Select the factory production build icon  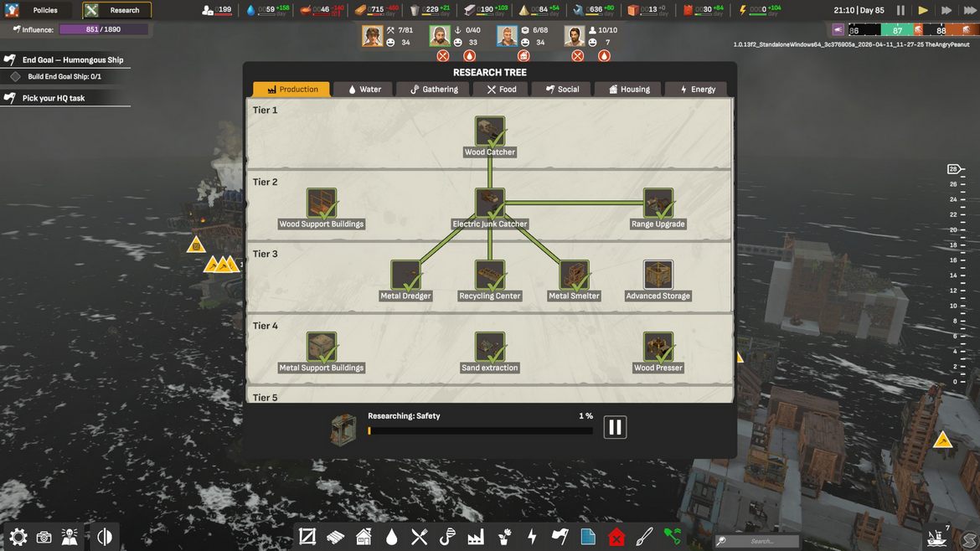[476, 537]
